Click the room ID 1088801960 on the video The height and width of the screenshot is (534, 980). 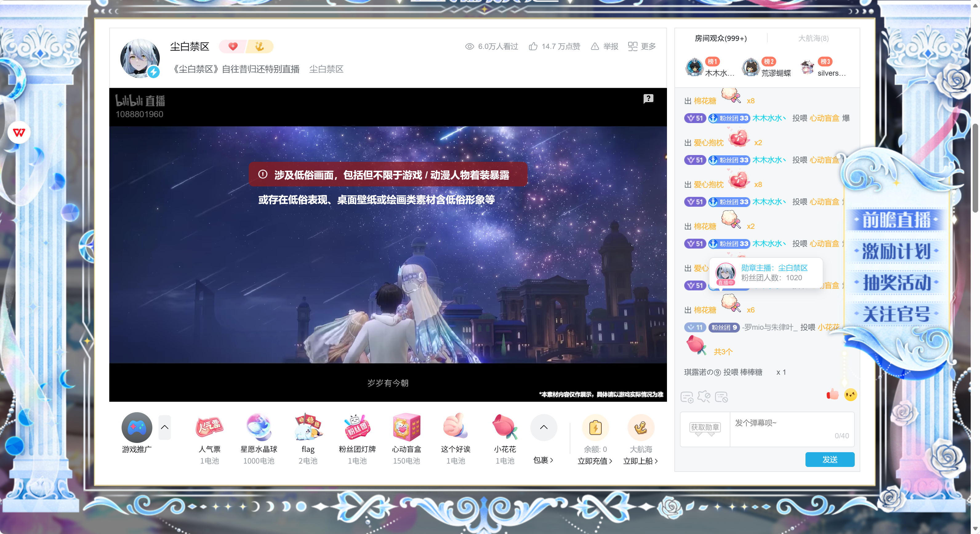139,114
